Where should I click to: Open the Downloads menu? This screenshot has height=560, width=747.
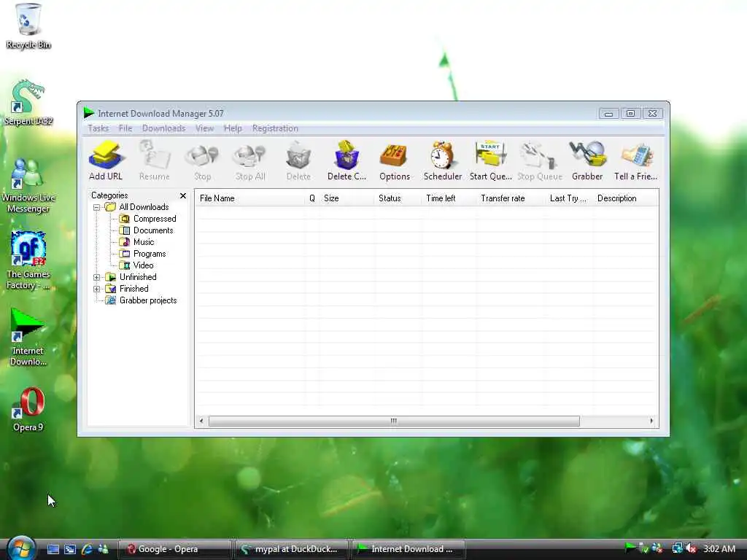[163, 128]
